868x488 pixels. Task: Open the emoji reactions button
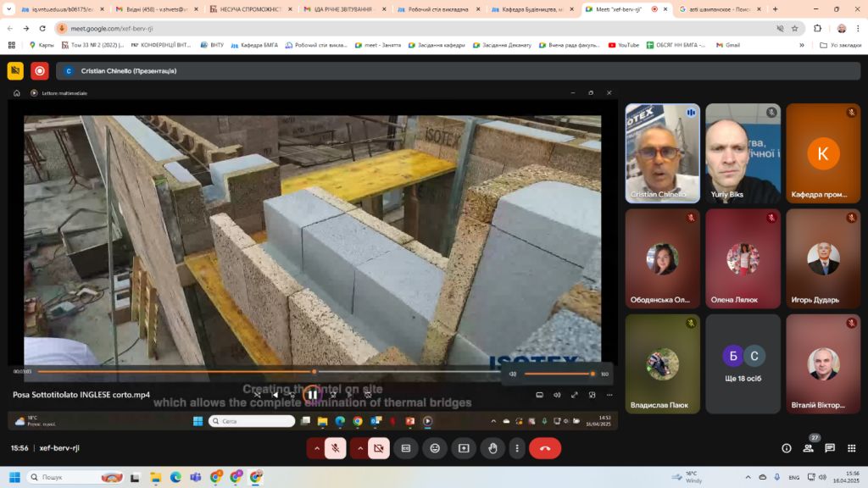pos(435,448)
